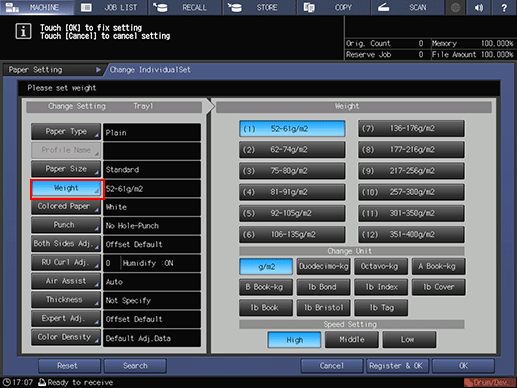The width and height of the screenshot is (517, 388).
Task: Open the SCAN tab
Action: pos(407,7)
